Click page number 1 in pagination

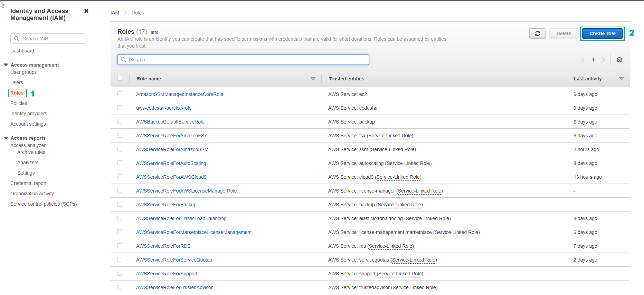(x=593, y=60)
